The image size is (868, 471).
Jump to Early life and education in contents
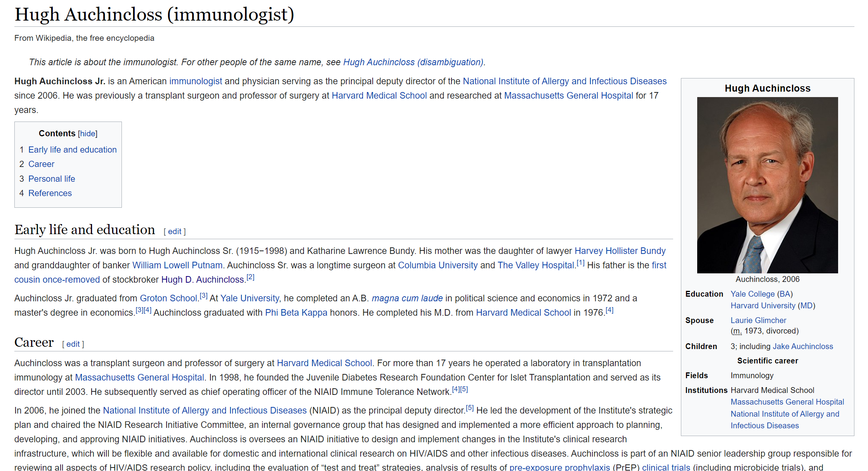pos(72,149)
